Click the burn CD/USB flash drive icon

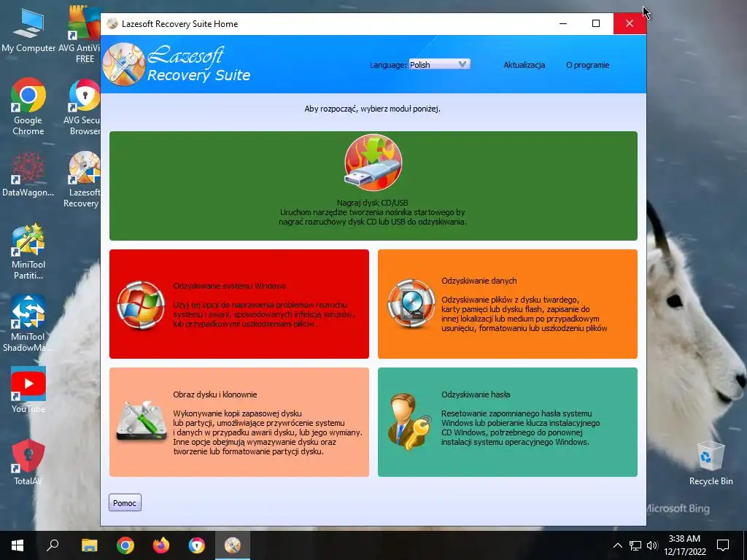373,163
